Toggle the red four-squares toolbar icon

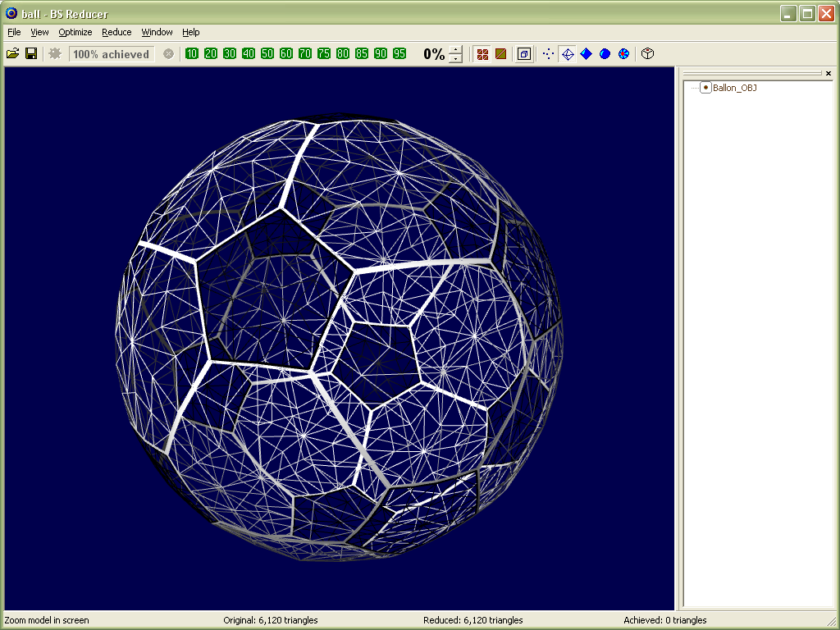tap(482, 53)
